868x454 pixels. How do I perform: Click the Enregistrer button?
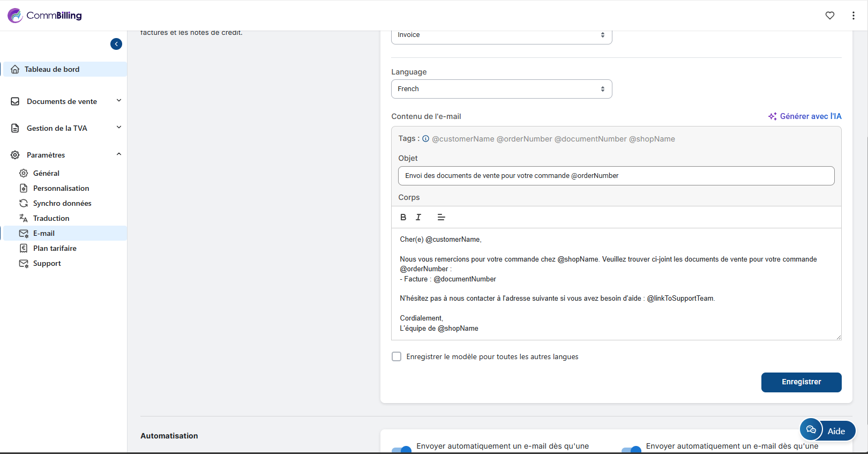[x=801, y=382]
